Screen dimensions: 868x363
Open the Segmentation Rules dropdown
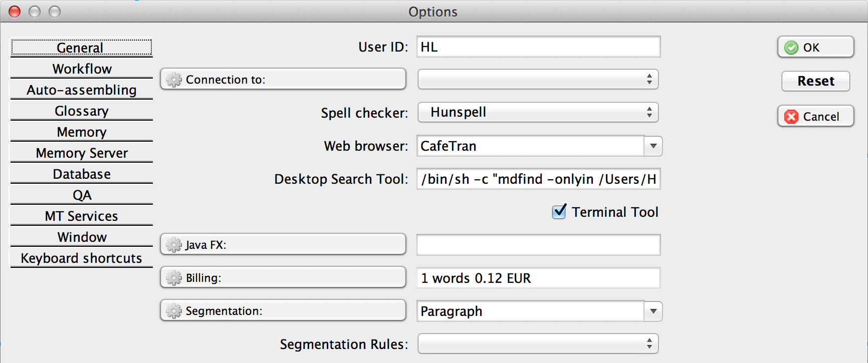tap(538, 344)
